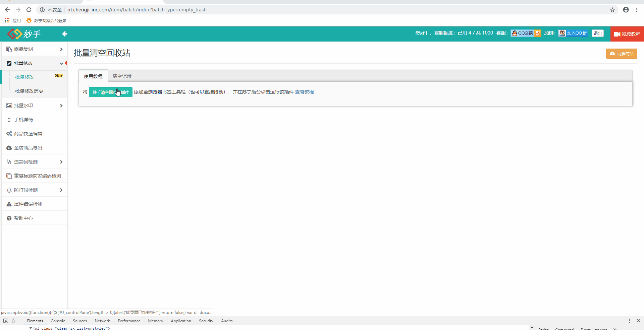
Task: Expand the 商品复制 sidebar menu
Action: point(34,49)
